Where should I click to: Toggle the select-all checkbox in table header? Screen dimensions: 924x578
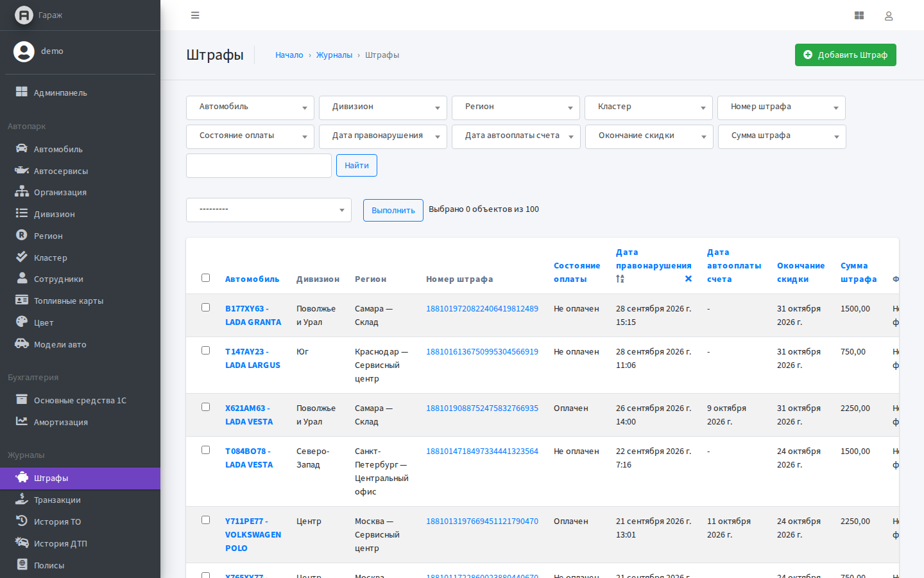205,277
